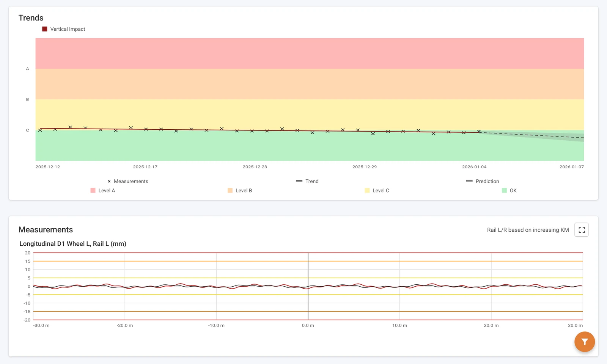This screenshot has width=607, height=364.
Task: Click the vertical 0.0 m center marker line
Action: point(308,286)
